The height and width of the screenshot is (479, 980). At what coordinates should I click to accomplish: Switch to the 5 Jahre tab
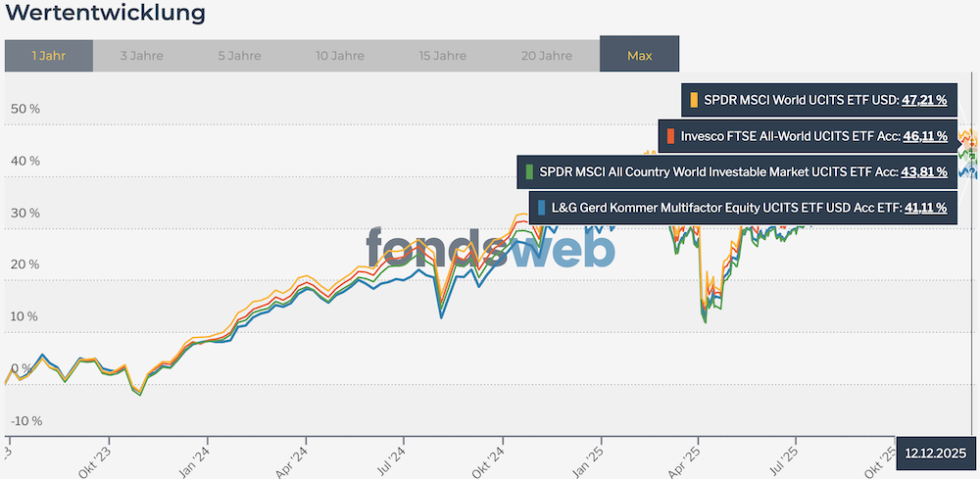coord(239,56)
